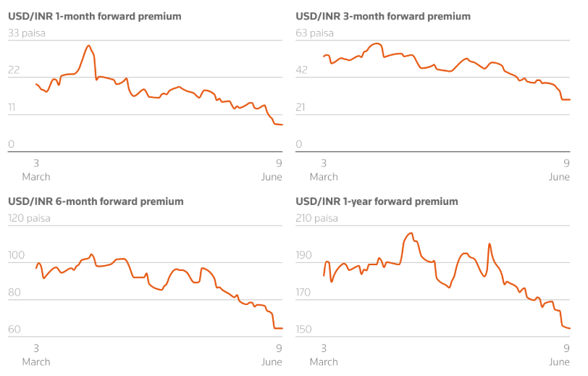Click the 3 March date under 1-month chart

[36, 170]
